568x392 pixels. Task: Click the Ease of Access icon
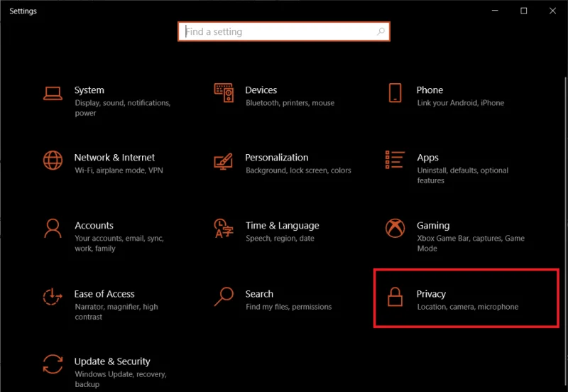click(x=53, y=296)
